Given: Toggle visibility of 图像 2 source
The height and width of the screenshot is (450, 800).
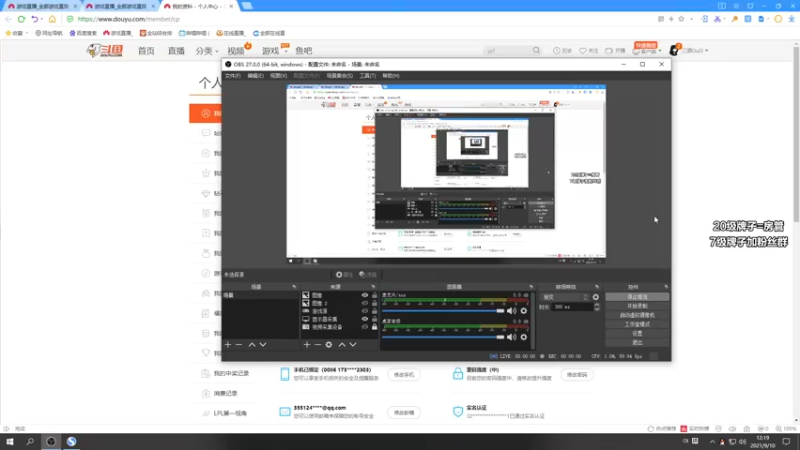Looking at the screenshot, I should click(x=365, y=303).
